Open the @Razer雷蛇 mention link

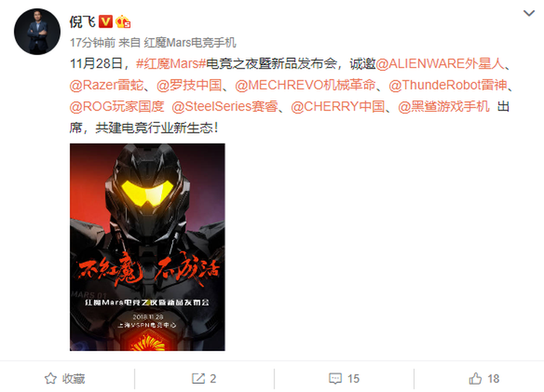(x=107, y=86)
